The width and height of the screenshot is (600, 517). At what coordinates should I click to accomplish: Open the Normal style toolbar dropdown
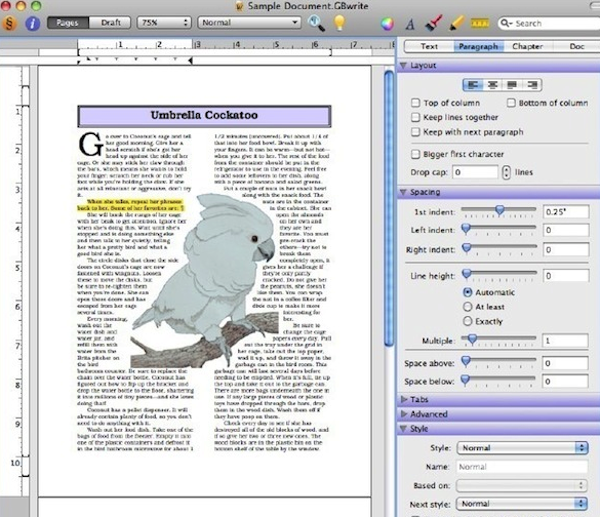point(249,23)
